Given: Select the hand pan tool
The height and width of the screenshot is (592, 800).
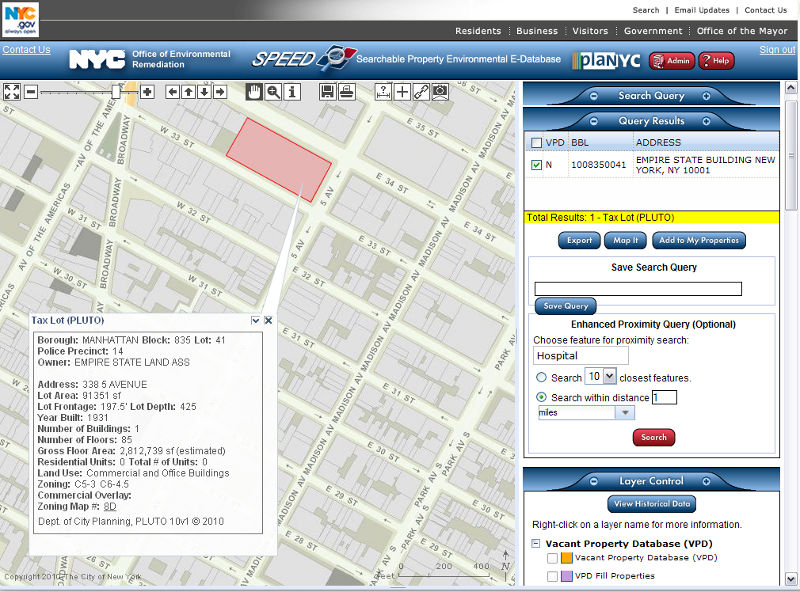Looking at the screenshot, I should click(x=254, y=92).
